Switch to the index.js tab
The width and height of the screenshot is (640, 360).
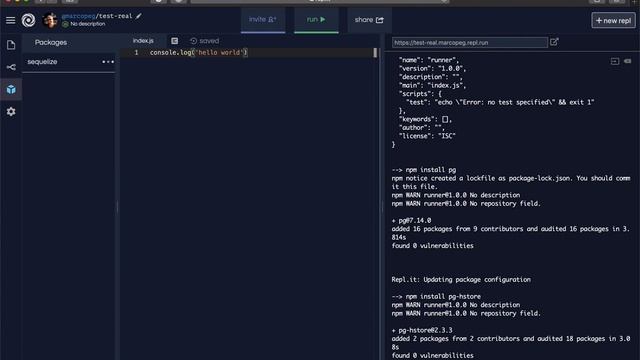pos(143,41)
